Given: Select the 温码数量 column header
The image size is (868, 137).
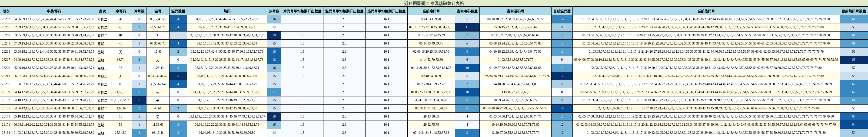Looking at the screenshot, I should coord(178,11).
